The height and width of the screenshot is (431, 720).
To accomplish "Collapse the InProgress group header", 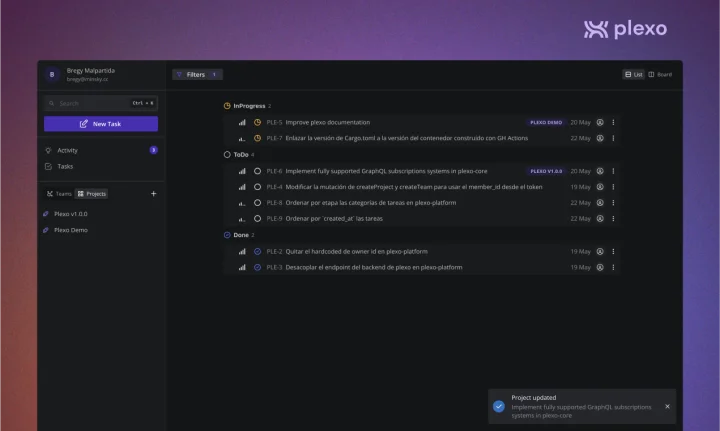I will (x=247, y=106).
